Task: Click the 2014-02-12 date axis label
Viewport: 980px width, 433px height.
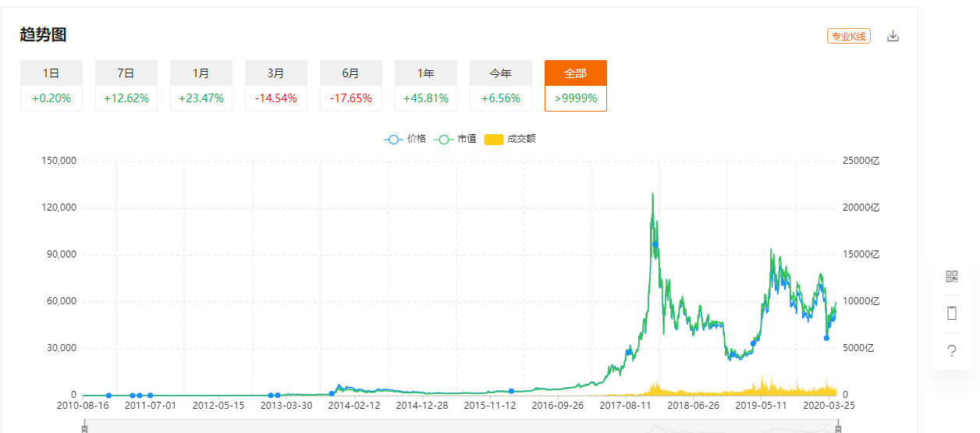Action: pyautogui.click(x=354, y=406)
